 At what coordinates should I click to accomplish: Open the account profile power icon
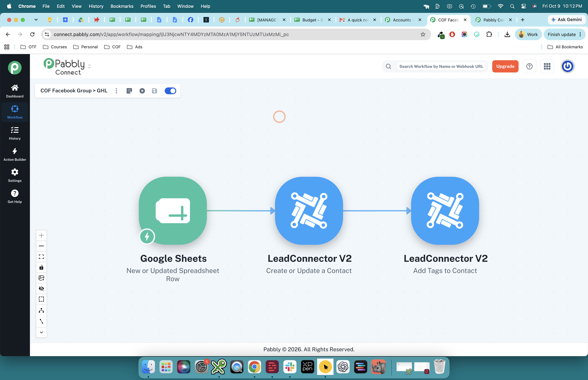click(568, 66)
